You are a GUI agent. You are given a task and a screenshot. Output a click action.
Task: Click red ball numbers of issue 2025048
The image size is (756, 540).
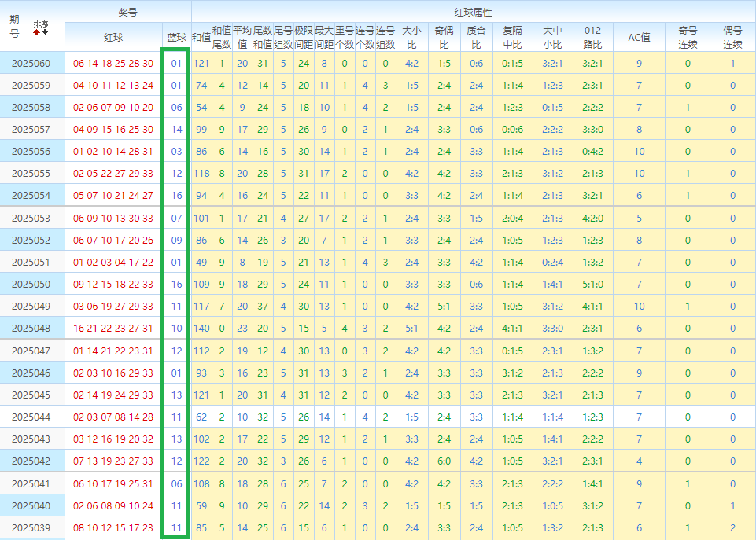113,329
